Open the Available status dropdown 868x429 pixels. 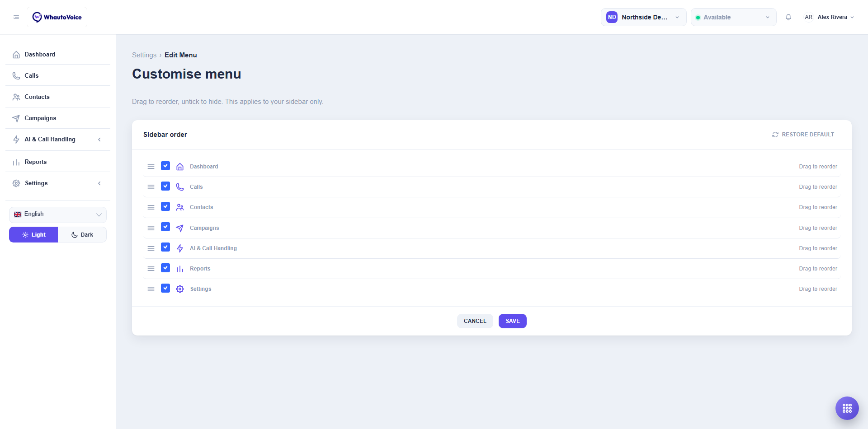pyautogui.click(x=733, y=17)
